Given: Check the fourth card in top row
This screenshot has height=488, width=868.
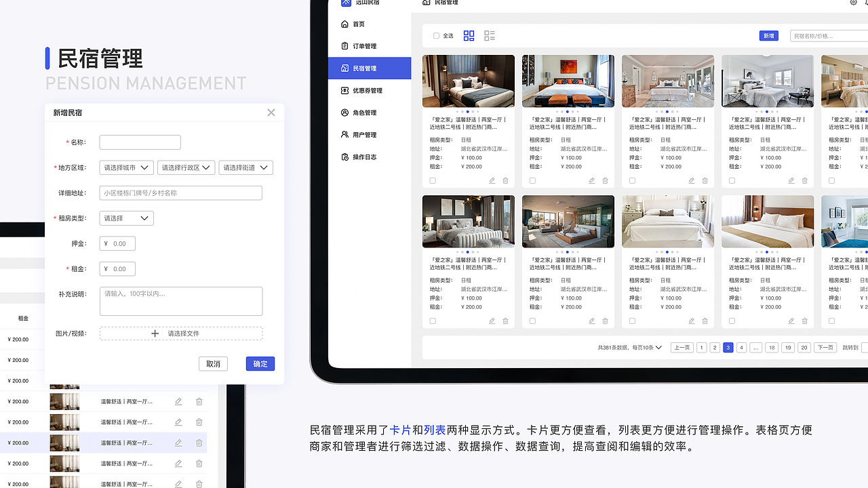Looking at the screenshot, I should [732, 181].
